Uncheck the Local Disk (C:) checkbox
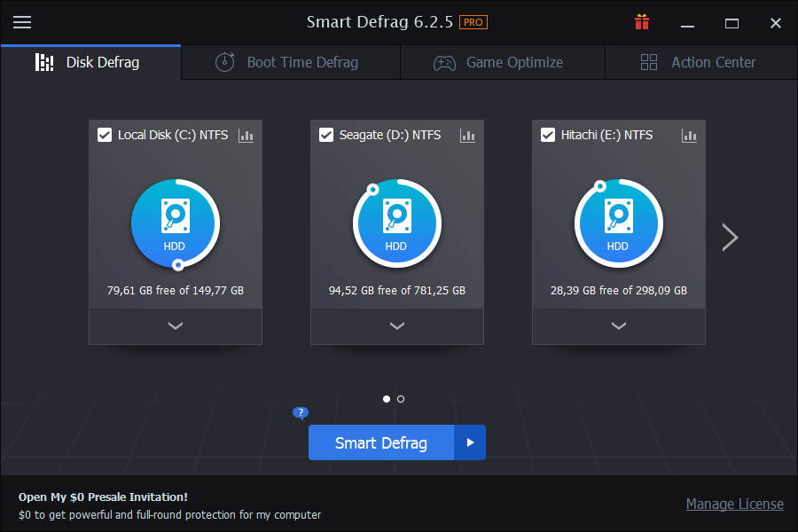The height and width of the screenshot is (532, 798). tap(105, 135)
